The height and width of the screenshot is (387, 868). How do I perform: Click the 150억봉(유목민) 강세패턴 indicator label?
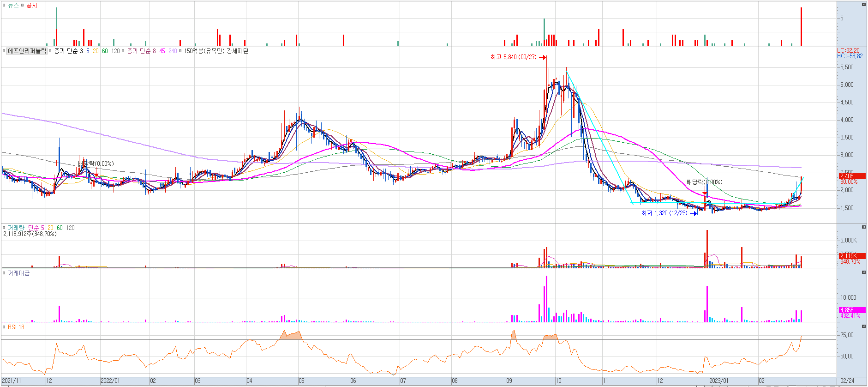(x=216, y=51)
